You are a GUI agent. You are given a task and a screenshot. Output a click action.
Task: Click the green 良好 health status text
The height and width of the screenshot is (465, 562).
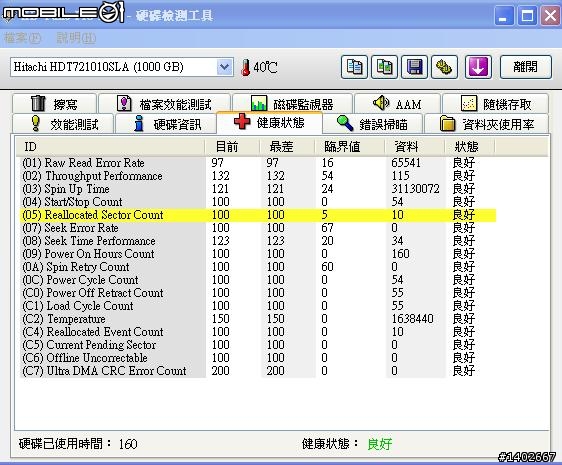380,444
